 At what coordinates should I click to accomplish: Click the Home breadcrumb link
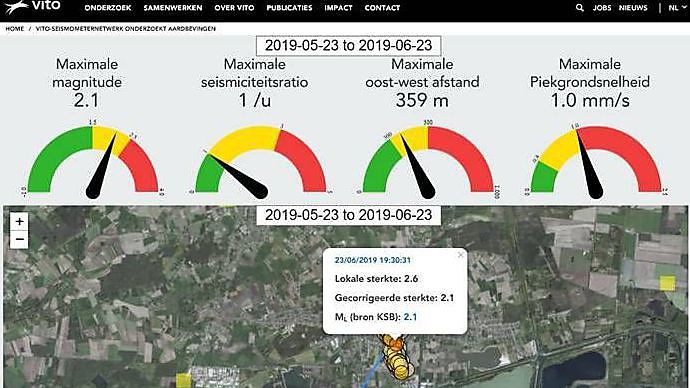(15, 29)
